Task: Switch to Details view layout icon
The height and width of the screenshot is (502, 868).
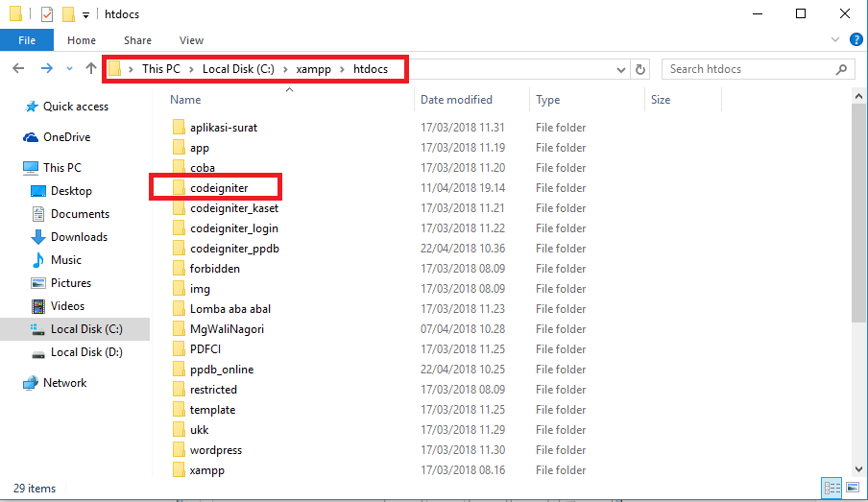Action: tap(832, 488)
